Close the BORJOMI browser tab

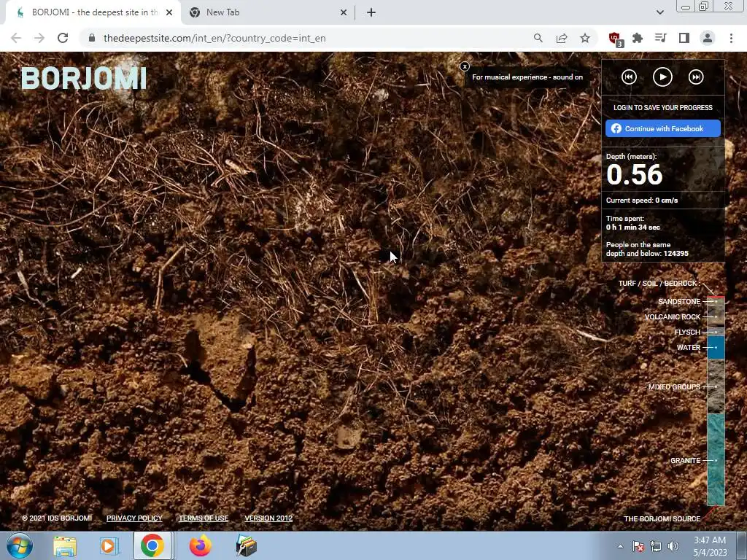click(x=169, y=13)
